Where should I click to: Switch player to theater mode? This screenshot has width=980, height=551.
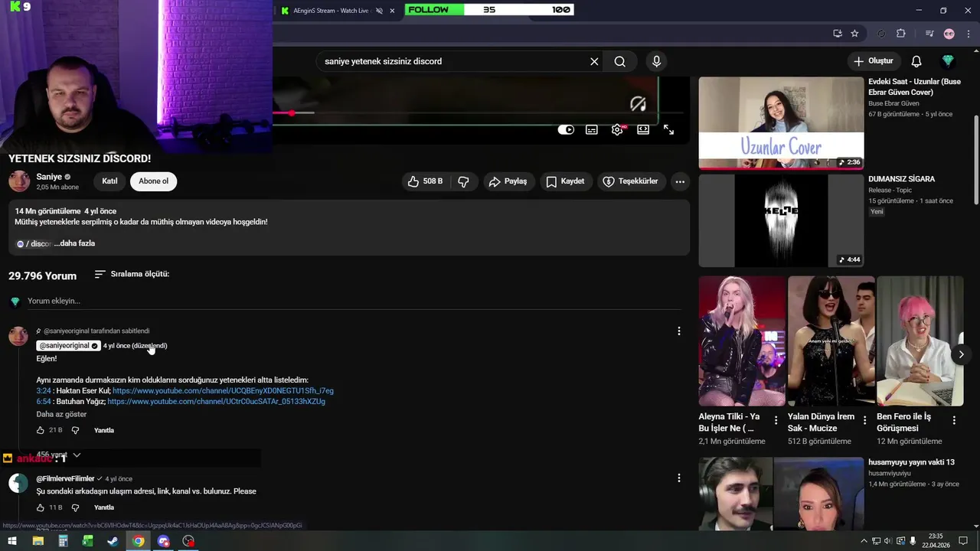[643, 129]
